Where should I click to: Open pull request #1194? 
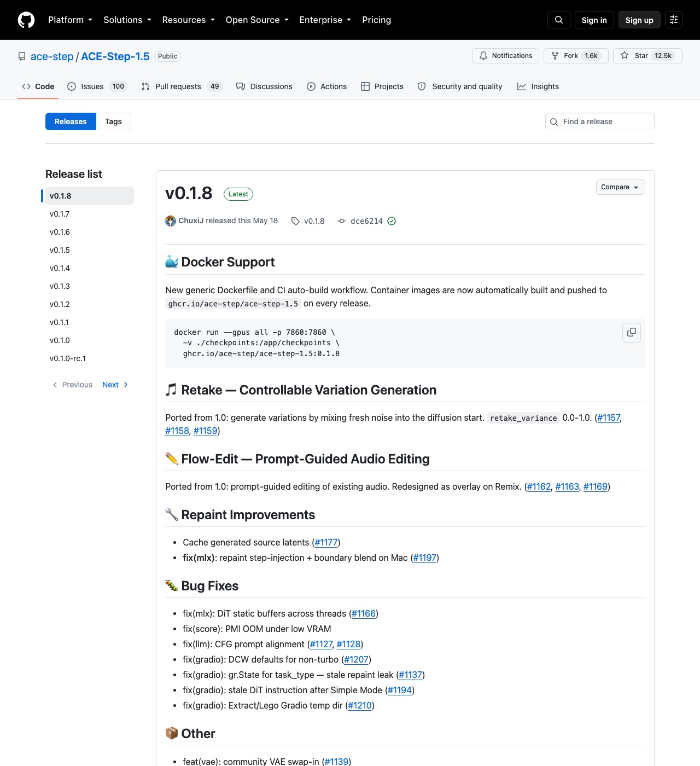click(x=400, y=690)
